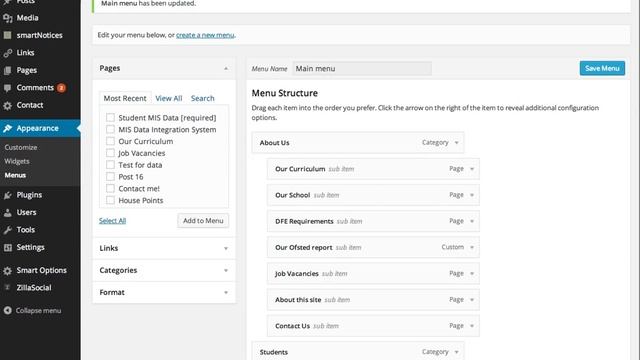This screenshot has width=640, height=360.
Task: Open Menus under Appearance
Action: point(15,175)
